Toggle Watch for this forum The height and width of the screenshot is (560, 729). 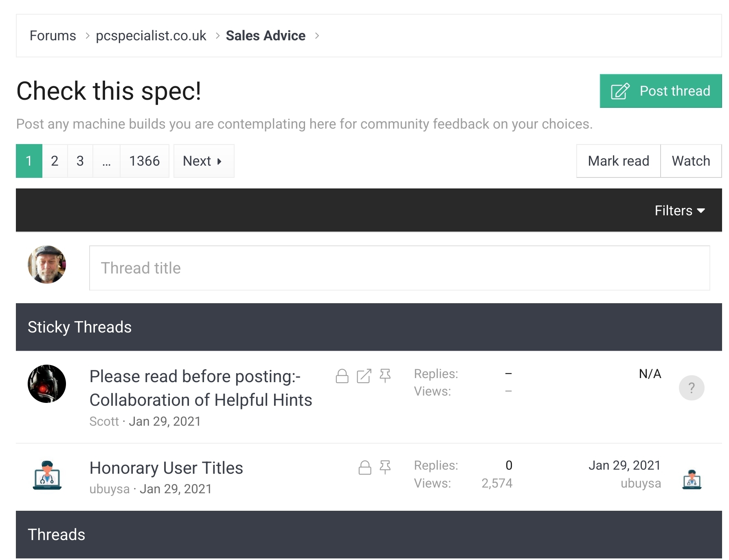691,161
